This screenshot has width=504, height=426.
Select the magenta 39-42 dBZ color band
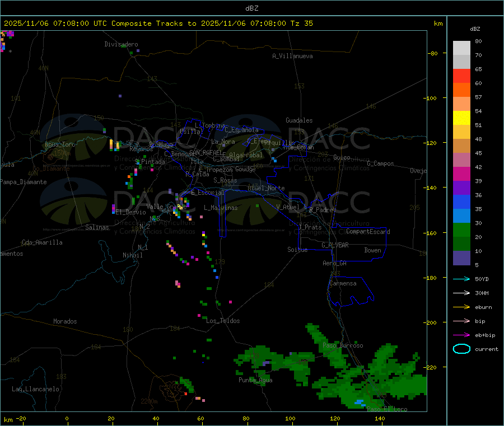[x=461, y=174]
